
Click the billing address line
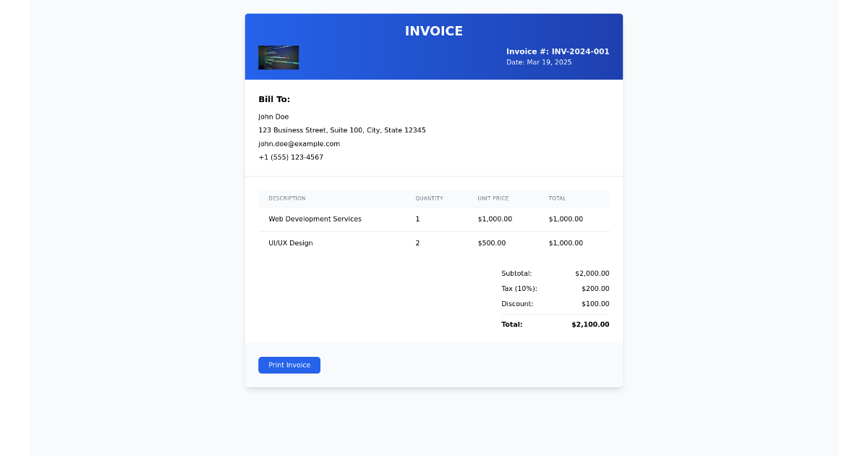pyautogui.click(x=342, y=130)
